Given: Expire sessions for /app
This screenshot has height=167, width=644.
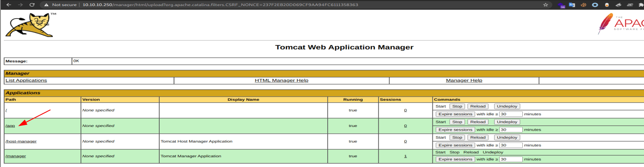Looking at the screenshot, I should 455,130.
